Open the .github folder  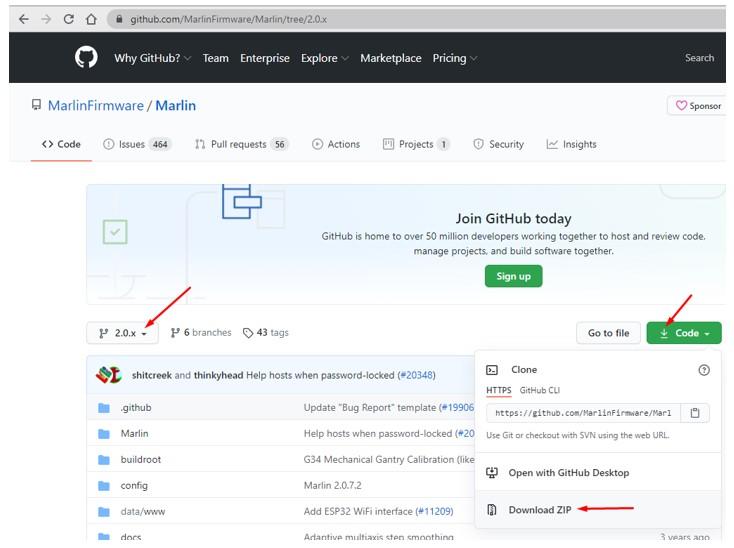coord(136,407)
